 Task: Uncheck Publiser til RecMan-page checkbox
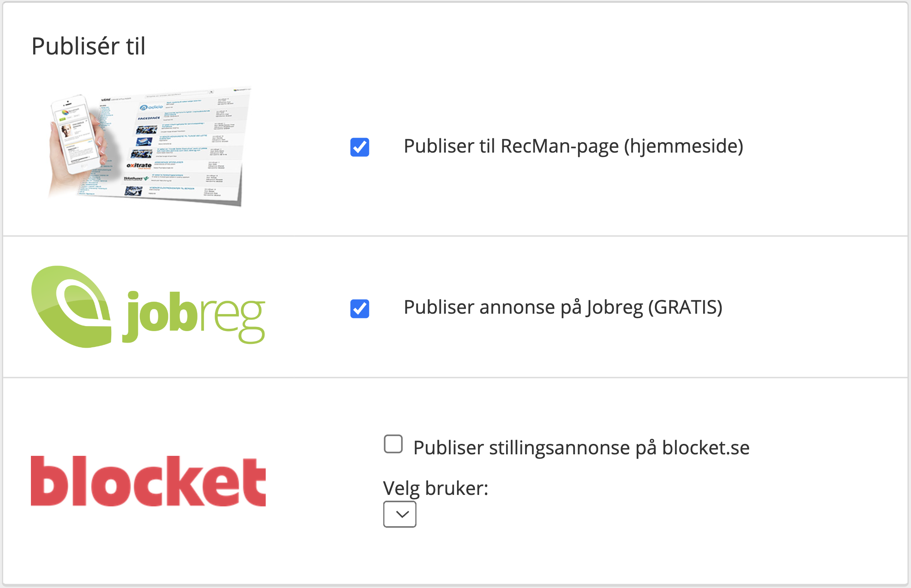tap(360, 147)
